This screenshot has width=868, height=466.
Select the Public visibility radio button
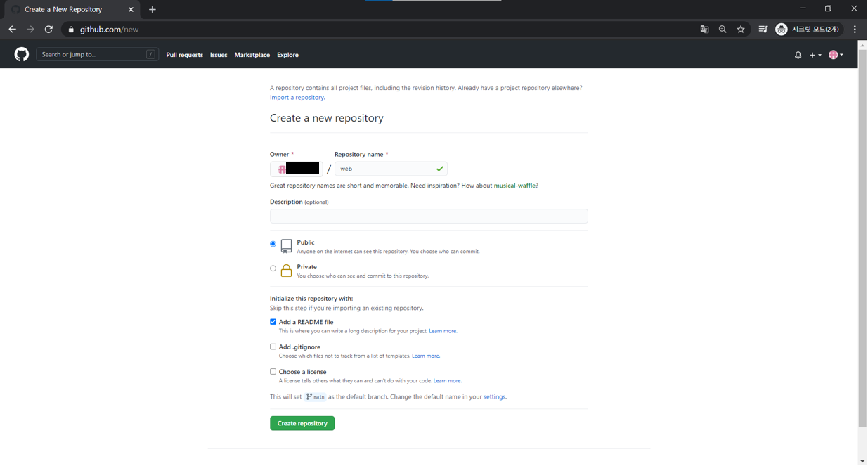pyautogui.click(x=273, y=244)
